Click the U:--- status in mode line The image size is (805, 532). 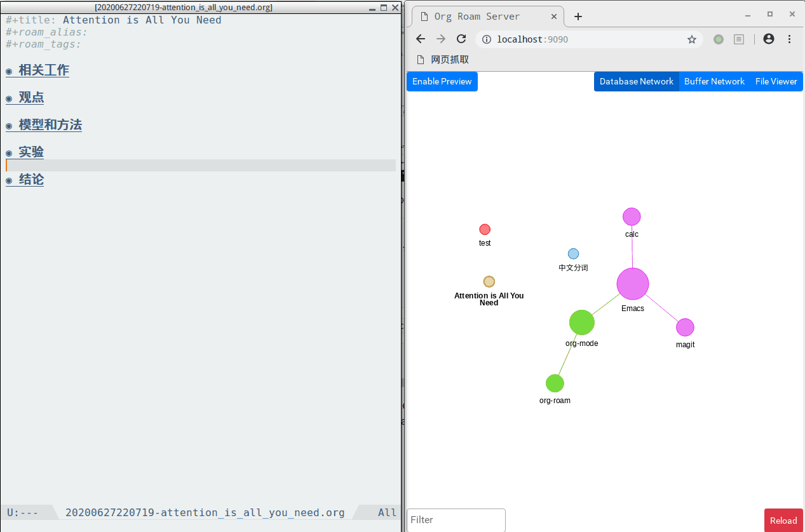[23, 512]
